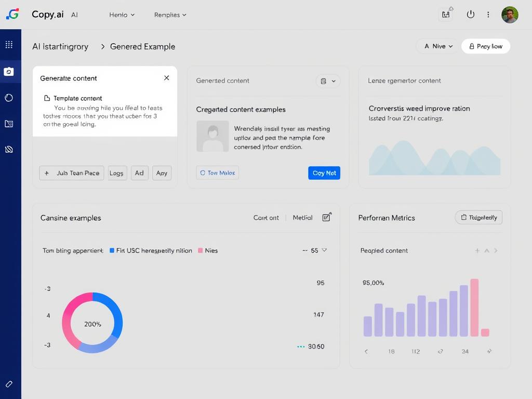Click the Crorverstis weed improve ration heading
Viewport: 532px width, 399px height.
click(x=419, y=109)
